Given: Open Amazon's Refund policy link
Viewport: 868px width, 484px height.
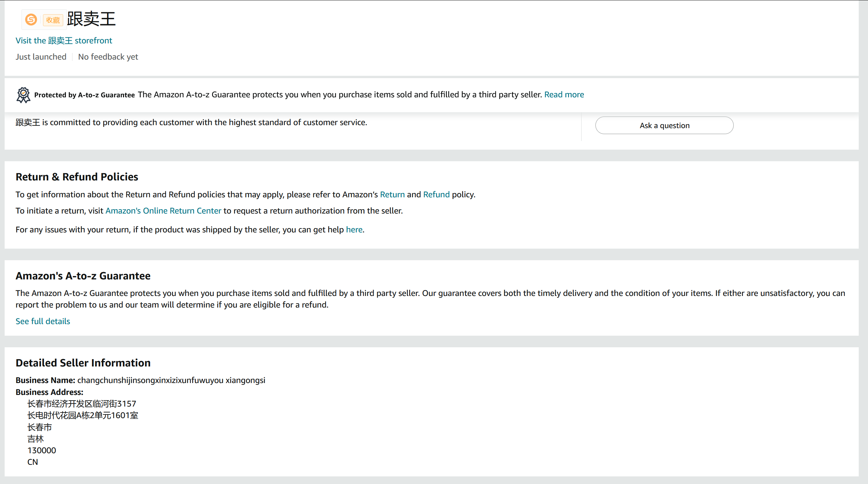Looking at the screenshot, I should 436,194.
